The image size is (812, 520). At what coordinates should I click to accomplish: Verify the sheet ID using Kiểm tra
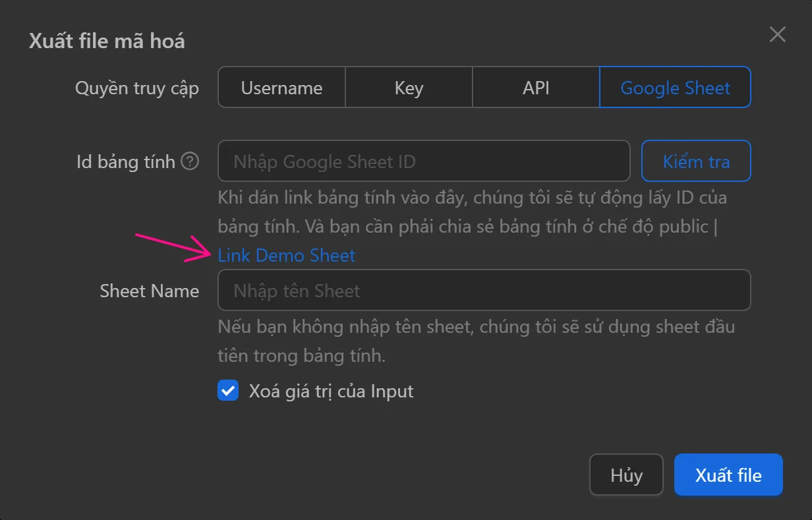[696, 161]
